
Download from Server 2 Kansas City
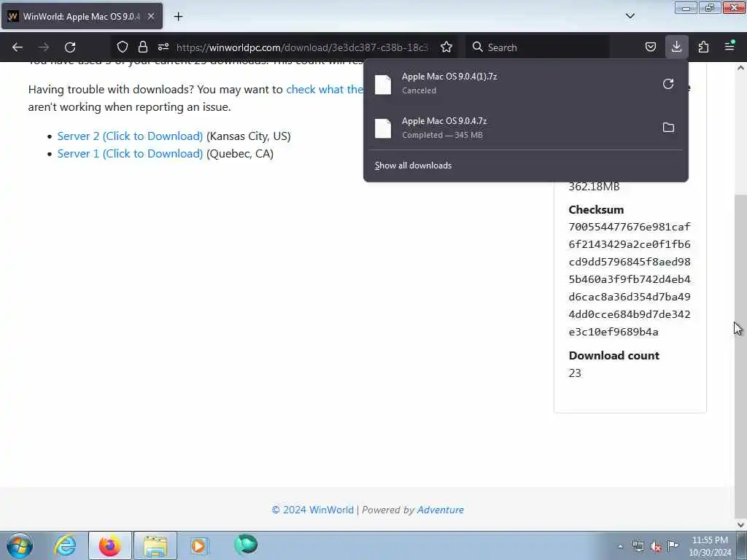pos(130,136)
